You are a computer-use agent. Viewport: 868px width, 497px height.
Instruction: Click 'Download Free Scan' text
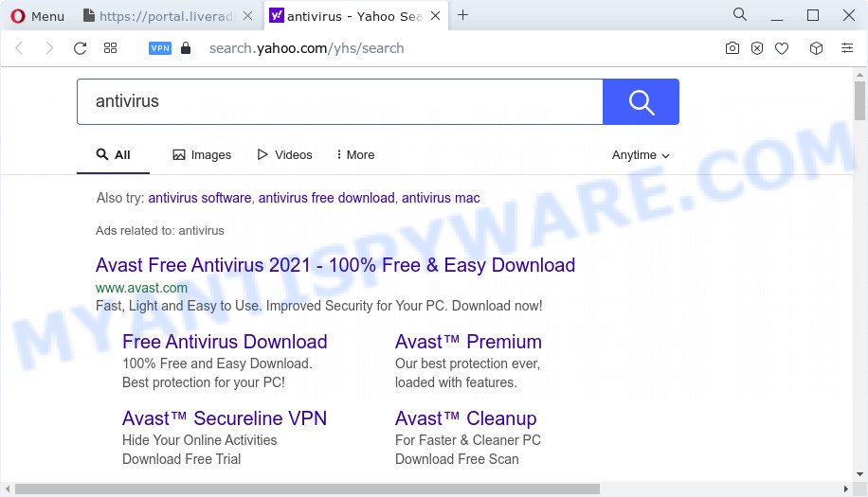coord(458,459)
